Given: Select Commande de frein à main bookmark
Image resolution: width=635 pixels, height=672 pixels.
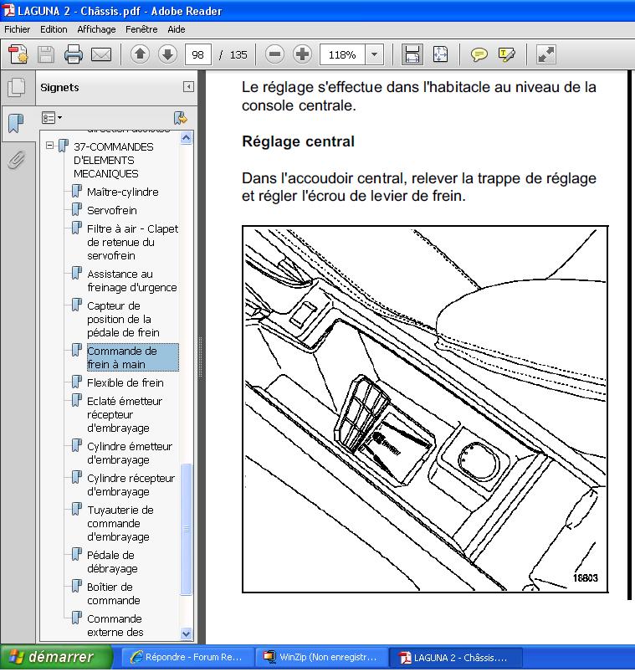Looking at the screenshot, I should click(x=132, y=357).
